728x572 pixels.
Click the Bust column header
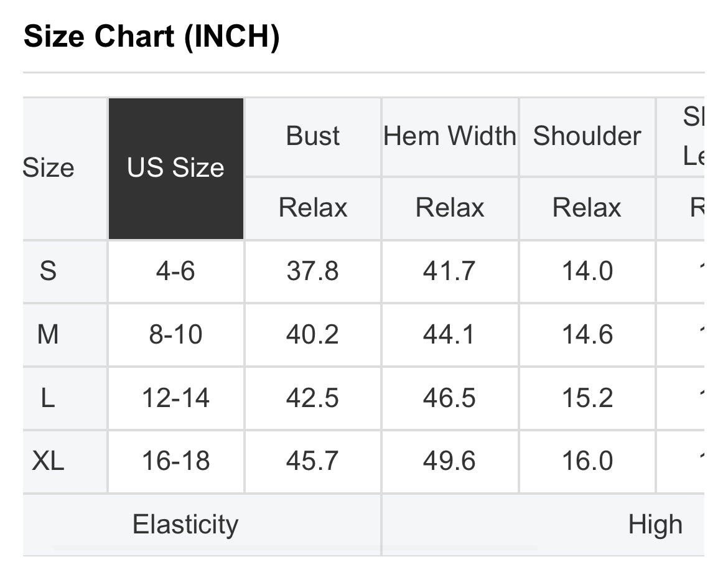[312, 136]
